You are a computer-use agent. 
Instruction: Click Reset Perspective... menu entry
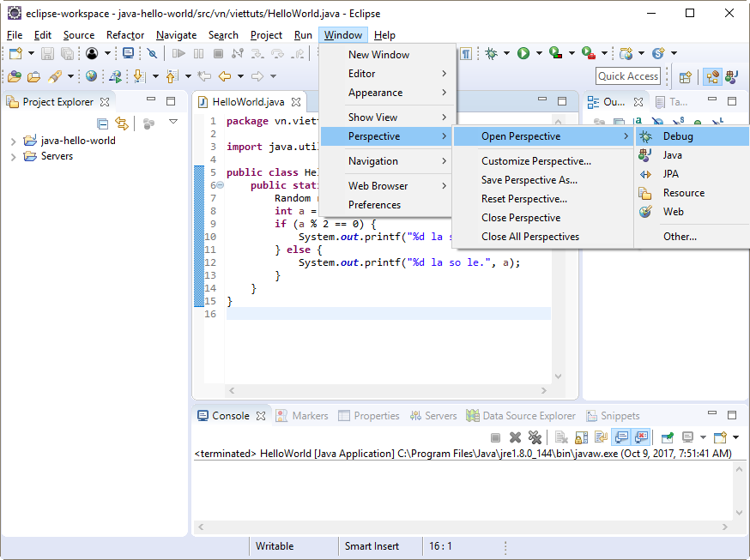point(543,199)
